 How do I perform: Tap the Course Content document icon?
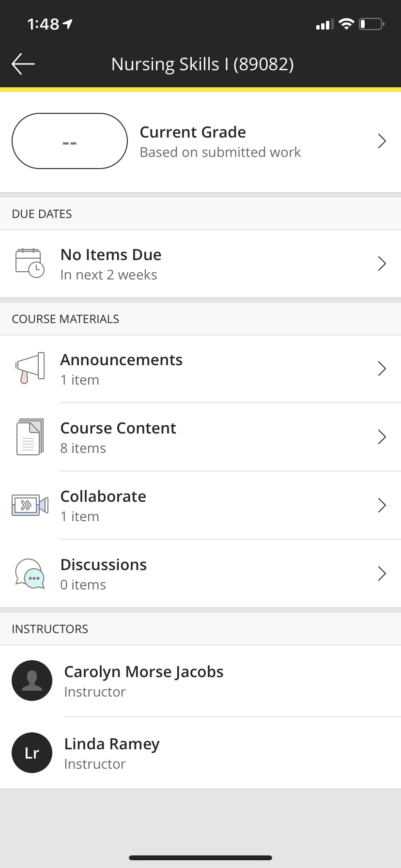pyautogui.click(x=30, y=437)
